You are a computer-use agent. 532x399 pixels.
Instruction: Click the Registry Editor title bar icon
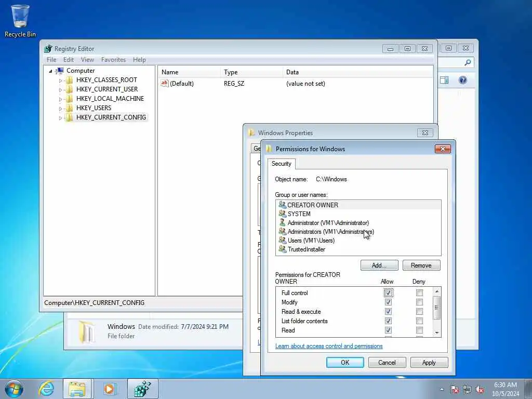(48, 48)
